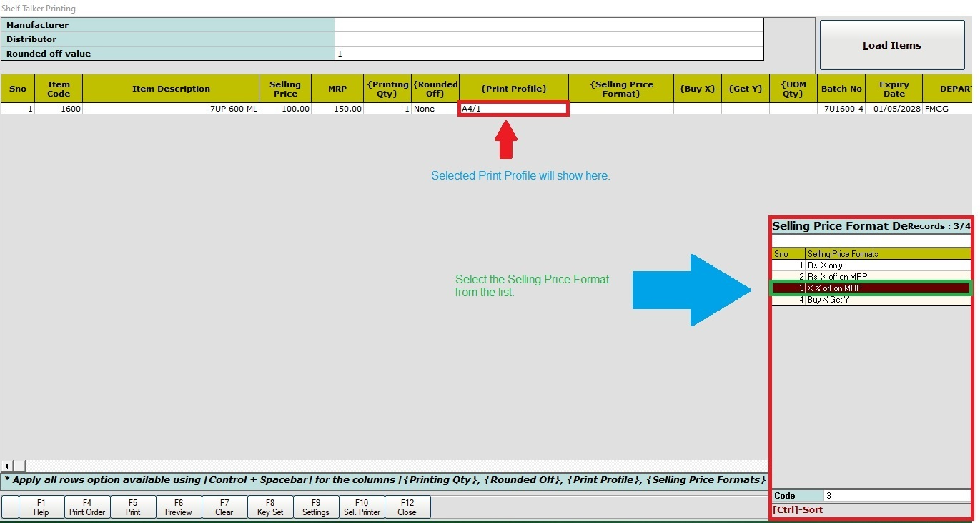
Task: Click the Load Items button
Action: coord(891,45)
